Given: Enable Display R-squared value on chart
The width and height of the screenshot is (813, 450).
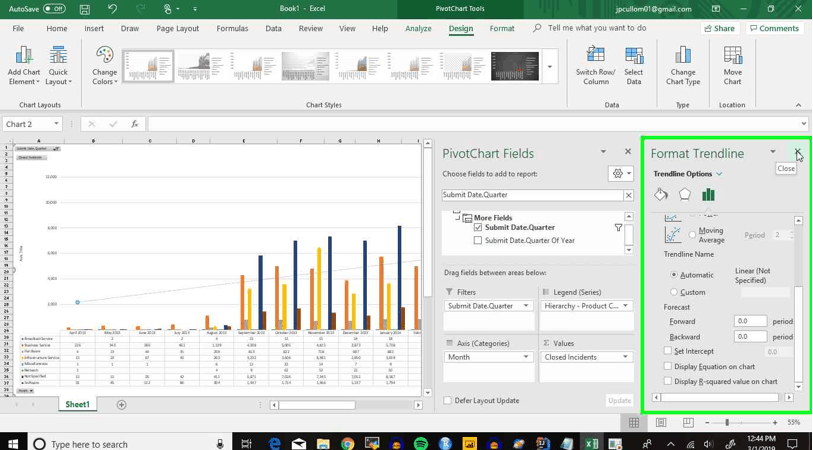Looking at the screenshot, I should click(x=668, y=381).
